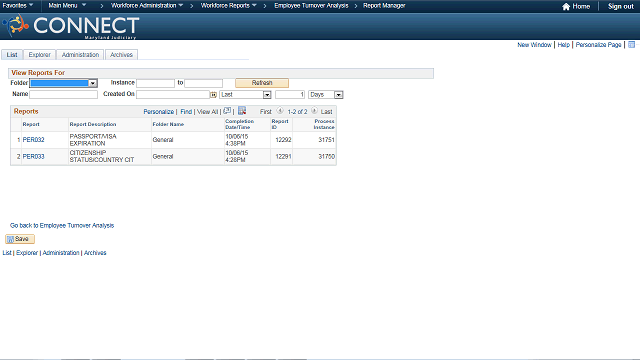Open New Window link
The height and width of the screenshot is (360, 640).
click(x=534, y=45)
